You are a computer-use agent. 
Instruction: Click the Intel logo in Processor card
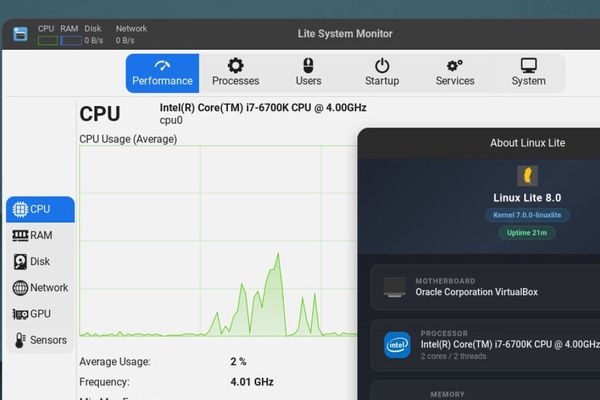click(x=397, y=345)
